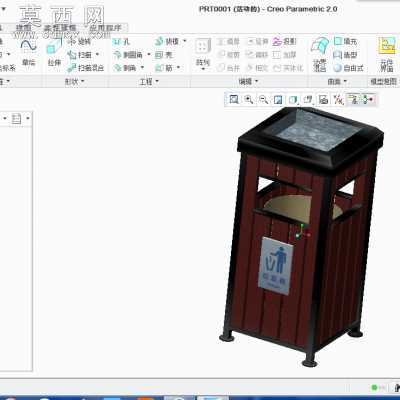400x400 pixels.
Task: Choose the Revolve (旋转) feature
Action: pos(79,42)
